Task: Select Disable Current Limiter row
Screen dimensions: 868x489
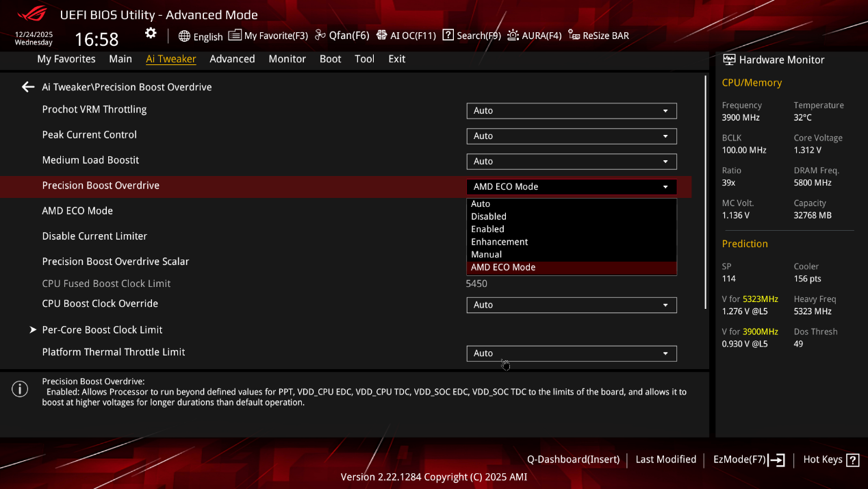Action: 94,236
